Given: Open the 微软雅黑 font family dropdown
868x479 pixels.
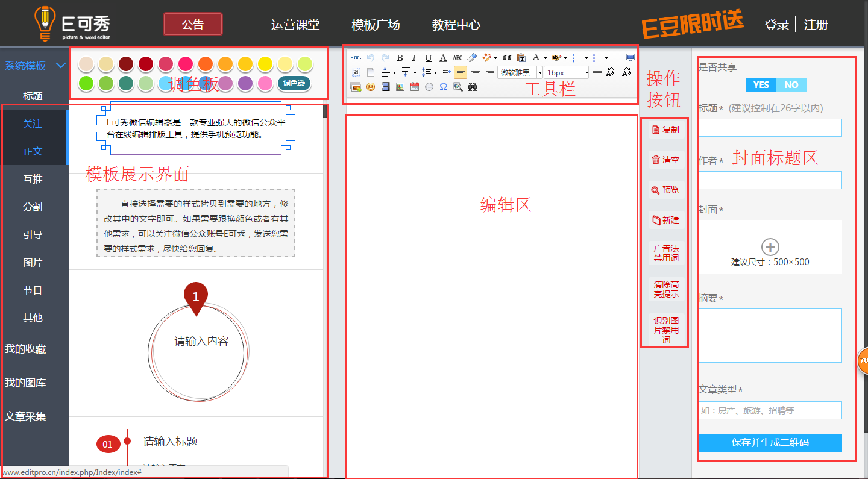Looking at the screenshot, I should 541,72.
